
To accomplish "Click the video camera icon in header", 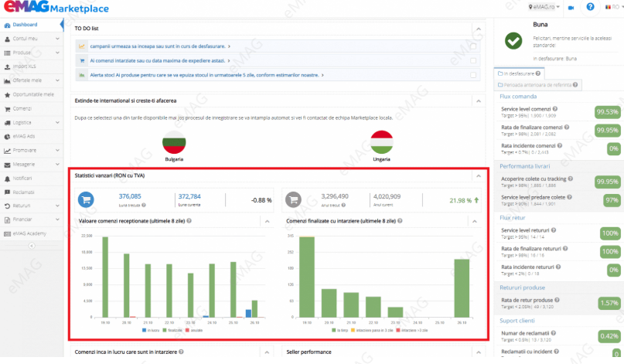I will pyautogui.click(x=571, y=7).
